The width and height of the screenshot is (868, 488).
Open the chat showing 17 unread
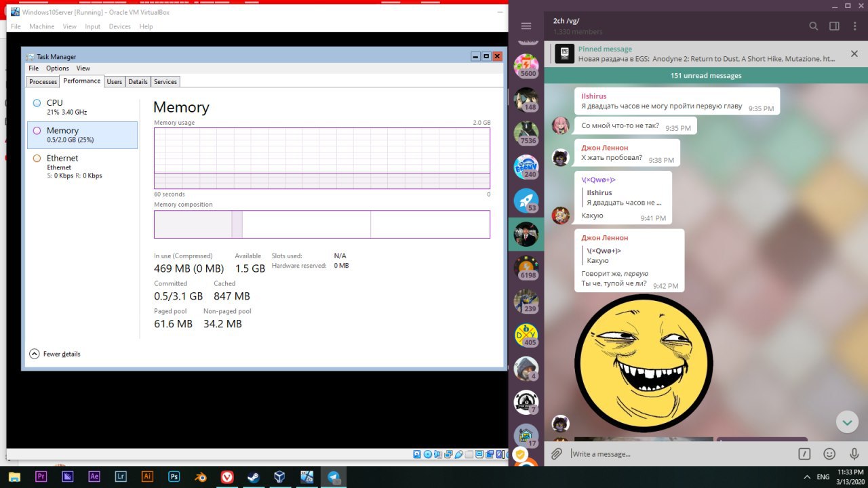(x=526, y=435)
